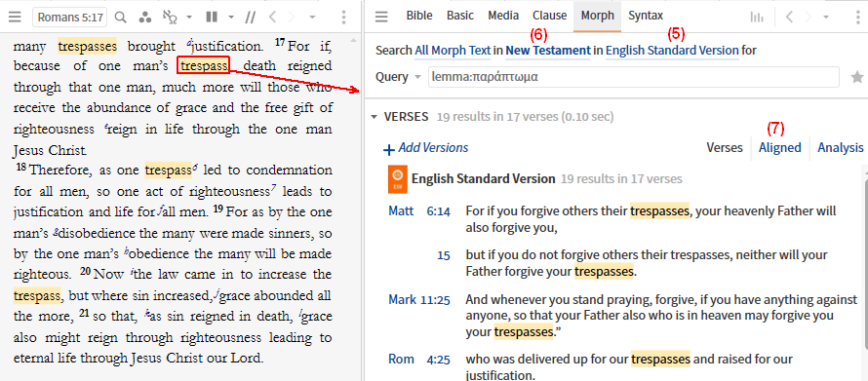
Task: Collapse the VERSES results section
Action: coord(375,117)
